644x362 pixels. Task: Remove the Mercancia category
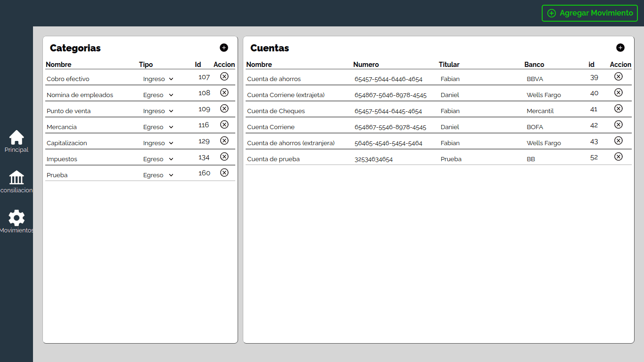coord(224,124)
